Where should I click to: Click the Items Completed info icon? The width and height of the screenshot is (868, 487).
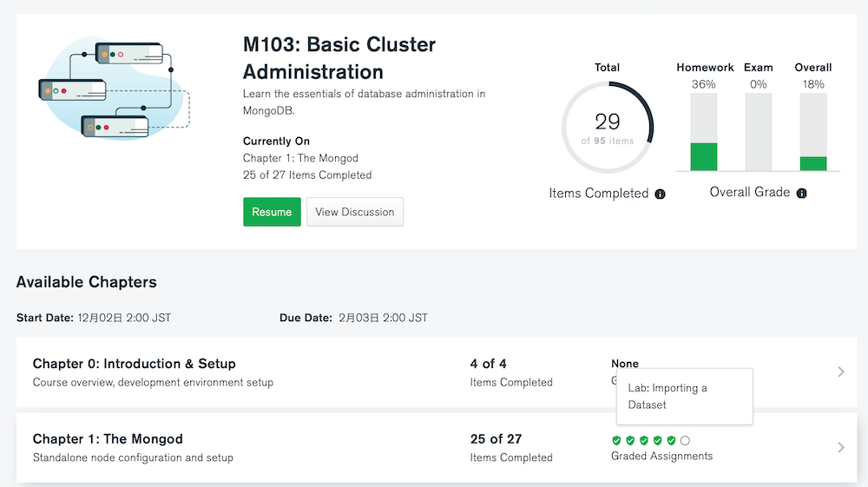tap(660, 194)
